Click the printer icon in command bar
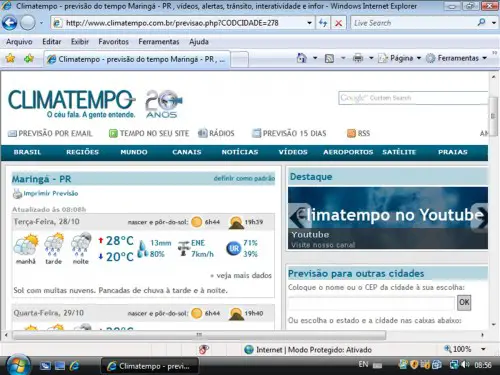 pos(358,58)
